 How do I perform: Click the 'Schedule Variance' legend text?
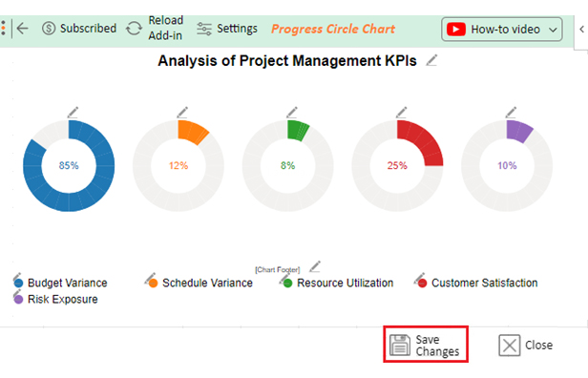(x=207, y=283)
